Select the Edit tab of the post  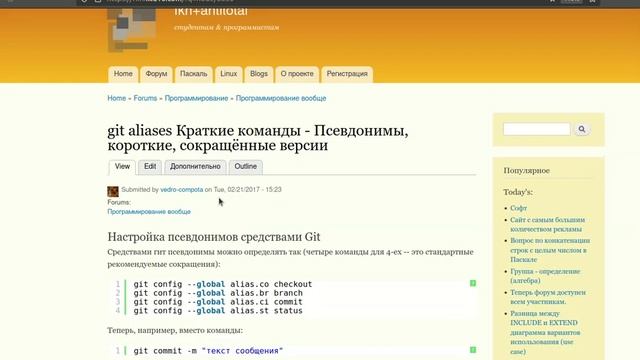pos(150,167)
